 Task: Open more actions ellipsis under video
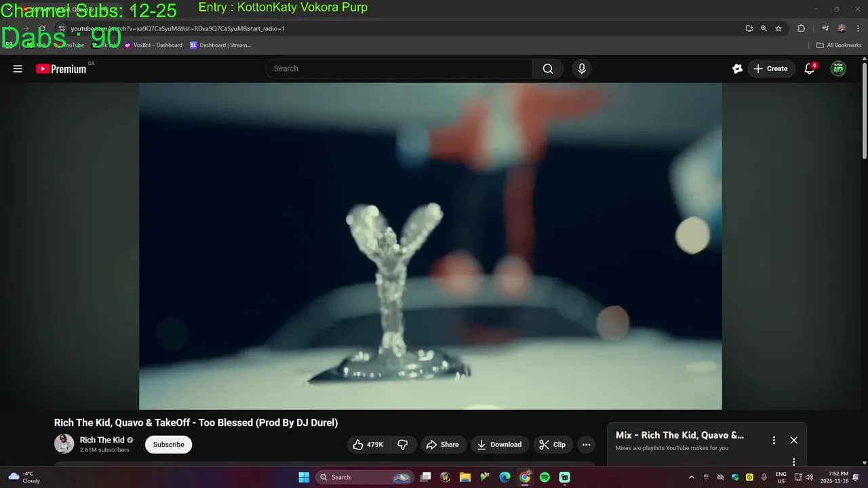tap(586, 445)
